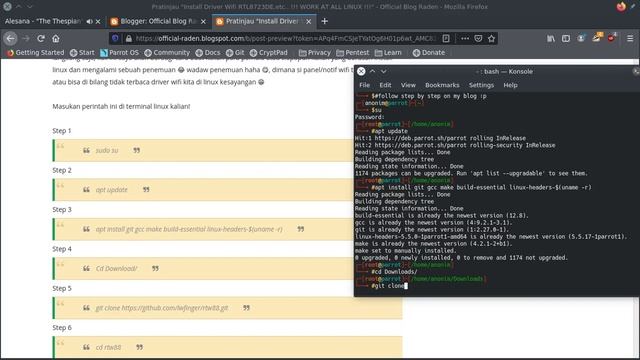
Task: Open Konsole View menu
Action: 408,85
